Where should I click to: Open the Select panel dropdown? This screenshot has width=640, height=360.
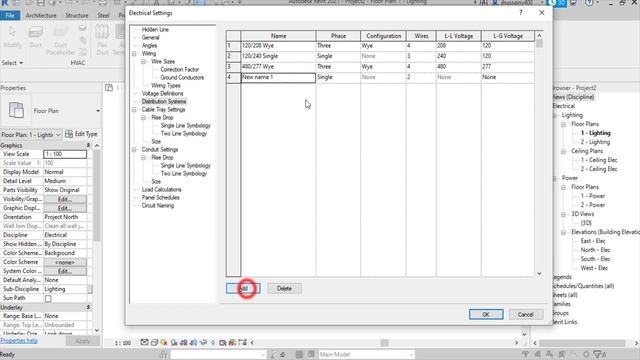12,63
